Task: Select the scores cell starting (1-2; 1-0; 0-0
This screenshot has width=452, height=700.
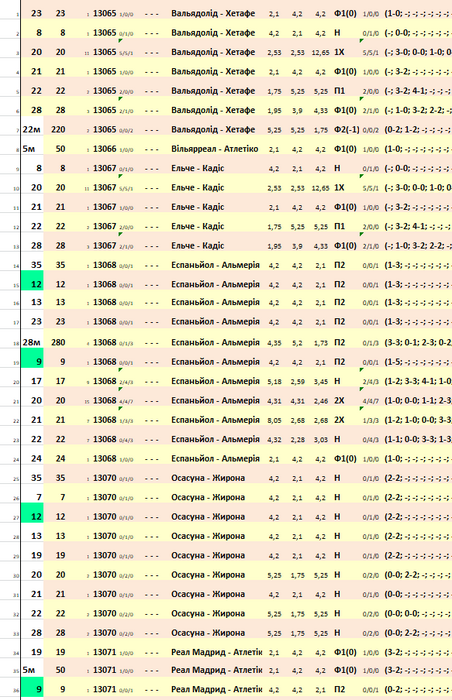Action: [418, 420]
